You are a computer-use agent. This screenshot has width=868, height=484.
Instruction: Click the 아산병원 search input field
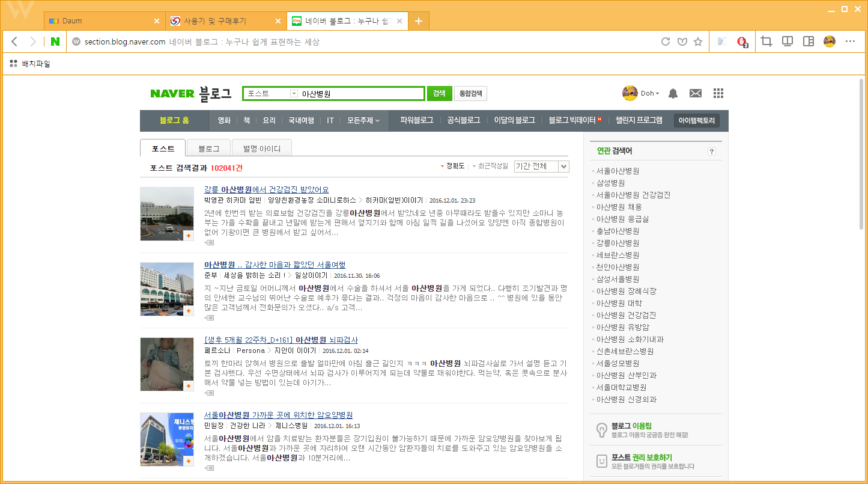pos(362,94)
